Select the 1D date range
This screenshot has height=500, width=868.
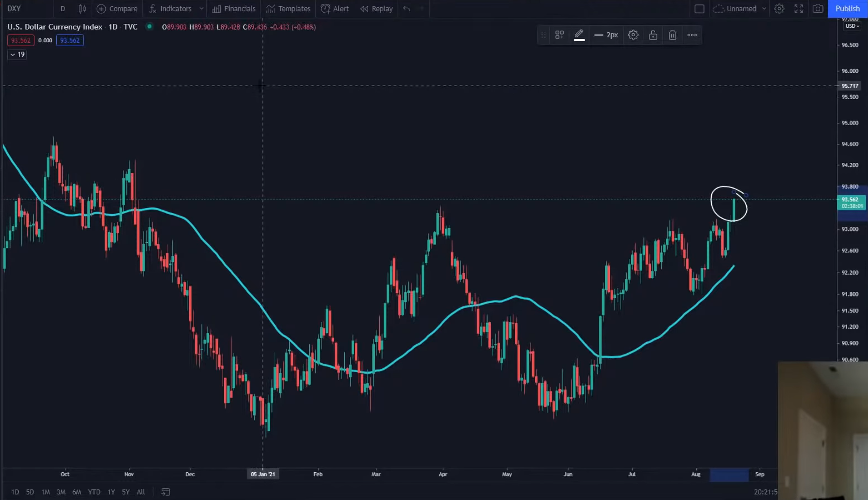(x=15, y=492)
